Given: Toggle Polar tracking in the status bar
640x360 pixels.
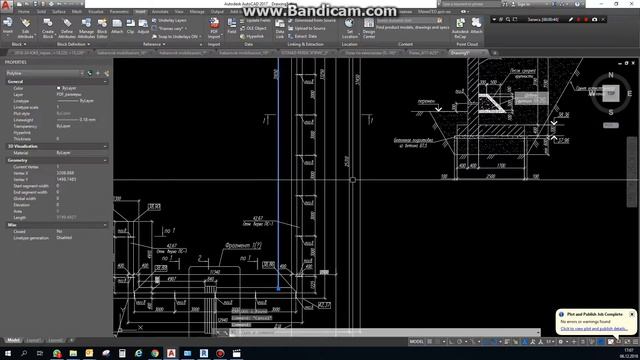Looking at the screenshot, I should tap(460, 342).
